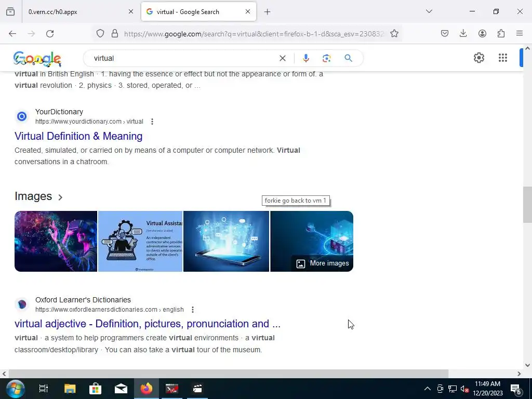Reload the current page
532x399 pixels.
[x=50, y=33]
